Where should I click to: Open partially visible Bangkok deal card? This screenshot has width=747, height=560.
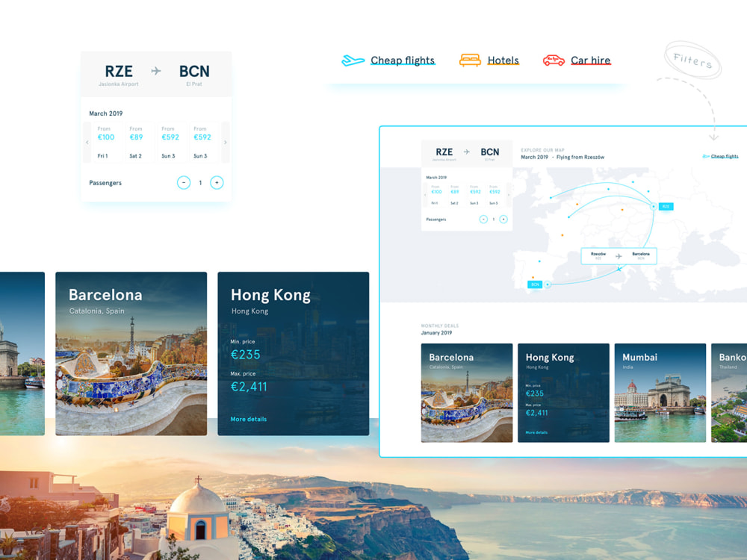tap(729, 393)
